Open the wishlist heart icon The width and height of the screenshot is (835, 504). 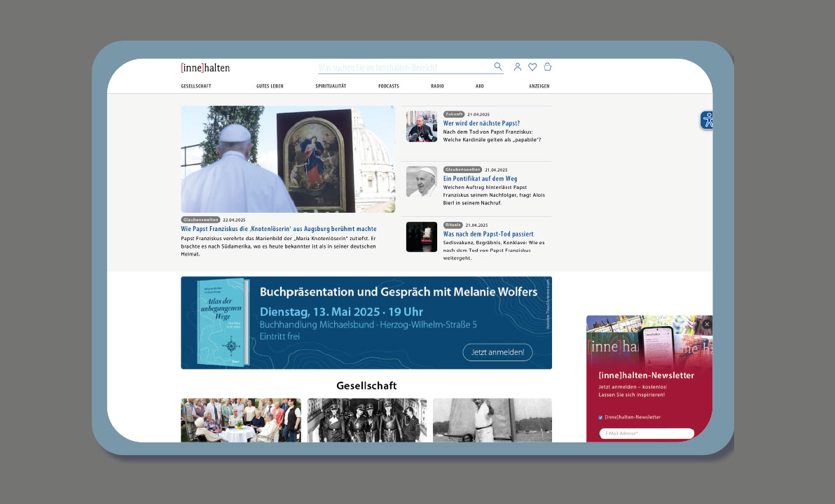click(x=532, y=67)
